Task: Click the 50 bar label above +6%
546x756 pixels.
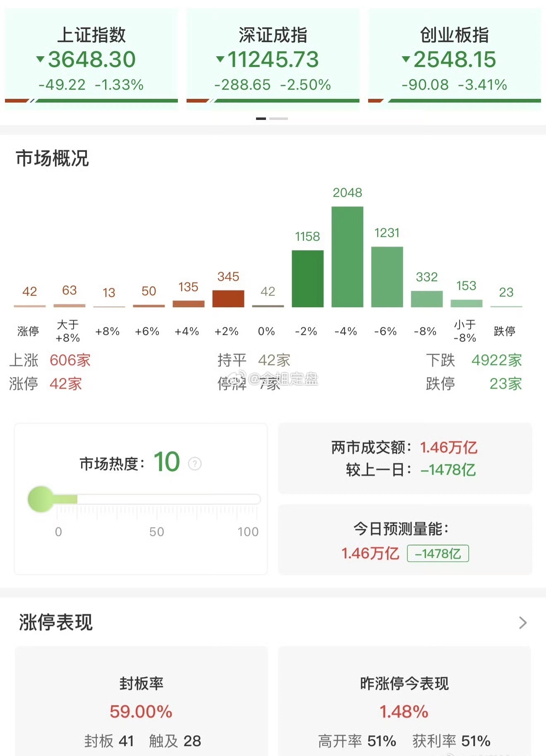Action: coord(149,291)
